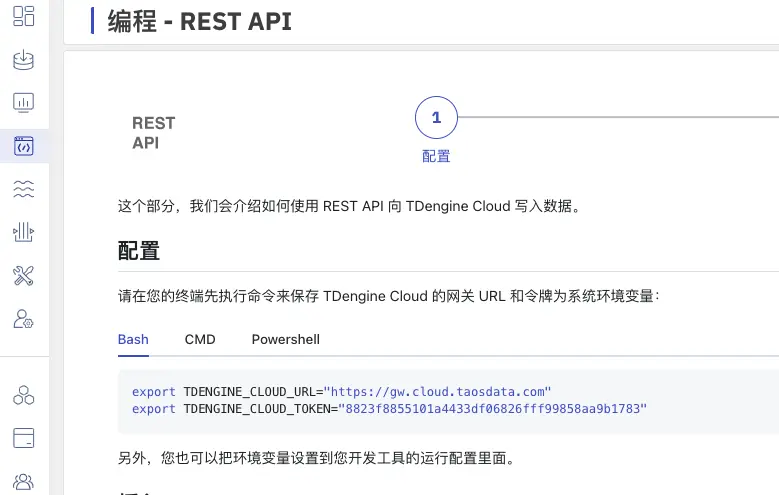779x495 pixels.
Task: Click the TDENGINE_CLOUD_TOKEN value in code block
Action: [x=493, y=409]
